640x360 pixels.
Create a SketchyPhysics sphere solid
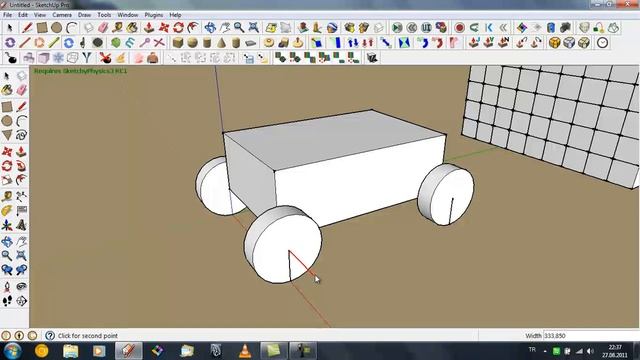192,42
